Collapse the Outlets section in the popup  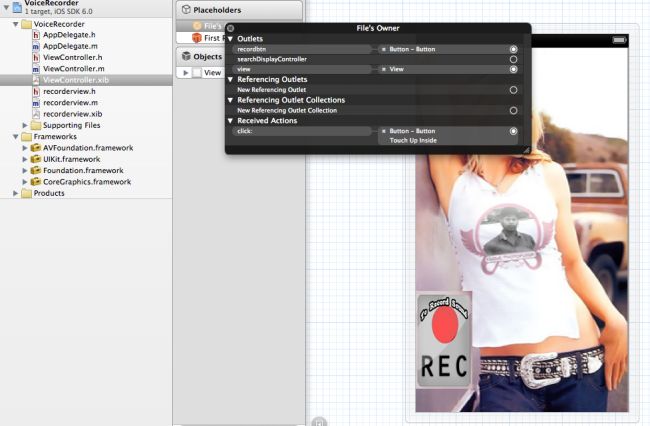231,39
